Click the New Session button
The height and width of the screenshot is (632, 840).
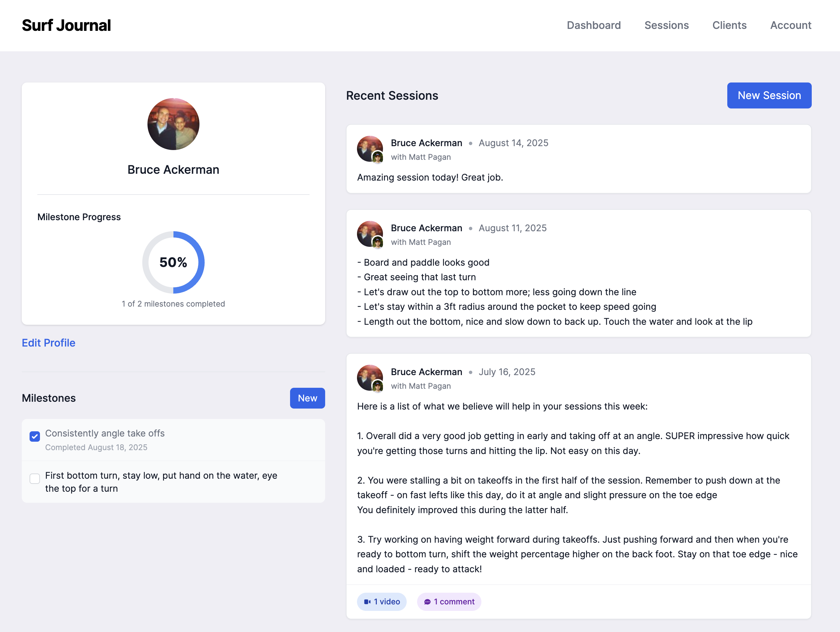(769, 95)
